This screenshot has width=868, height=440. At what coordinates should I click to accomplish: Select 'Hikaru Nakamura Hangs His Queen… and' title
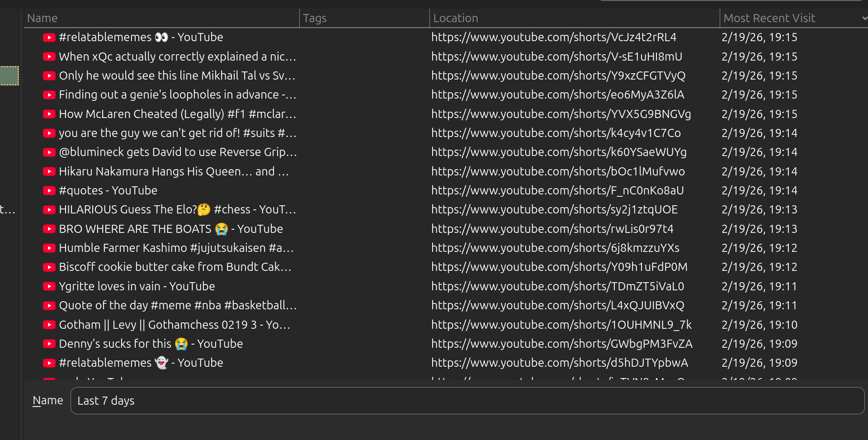[174, 171]
